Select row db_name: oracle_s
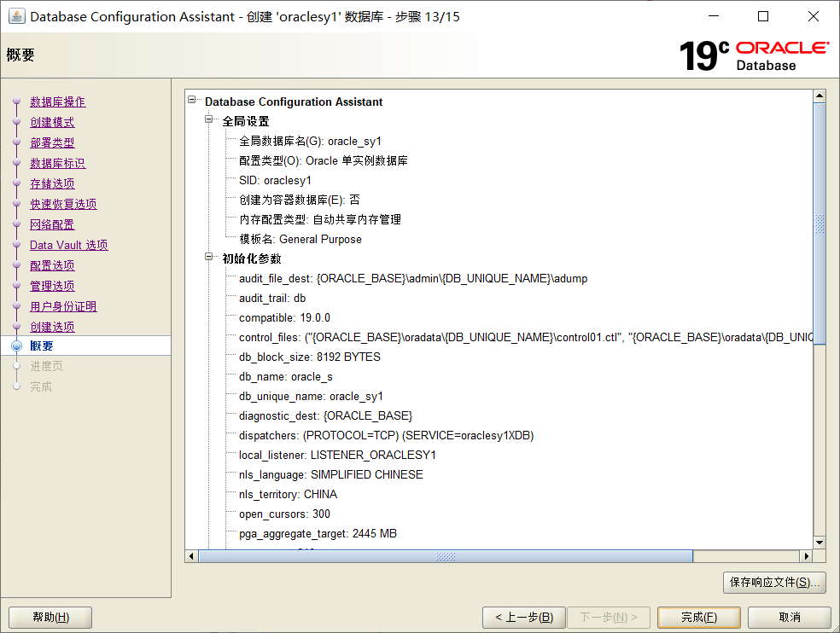Viewport: 840px width, 633px height. 285,376
